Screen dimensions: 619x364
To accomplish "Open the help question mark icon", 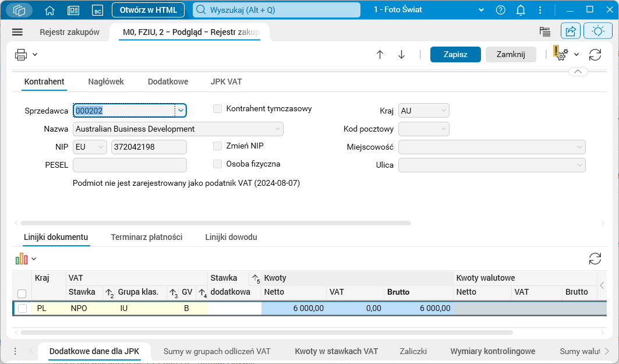I will point(501,10).
